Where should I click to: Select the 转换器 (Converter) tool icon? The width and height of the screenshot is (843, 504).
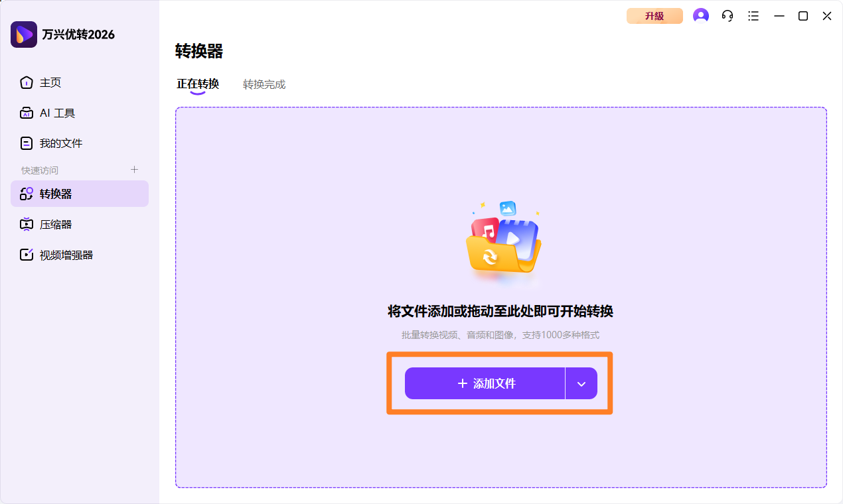pyautogui.click(x=25, y=194)
